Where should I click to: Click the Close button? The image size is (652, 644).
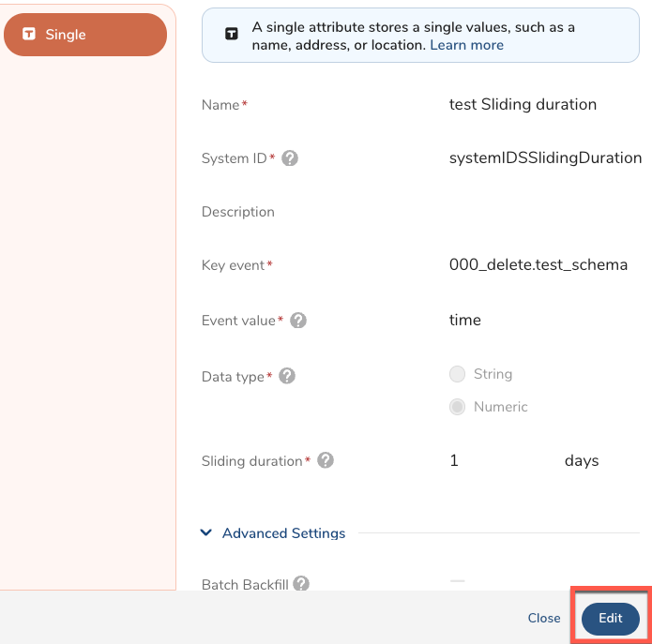(543, 619)
